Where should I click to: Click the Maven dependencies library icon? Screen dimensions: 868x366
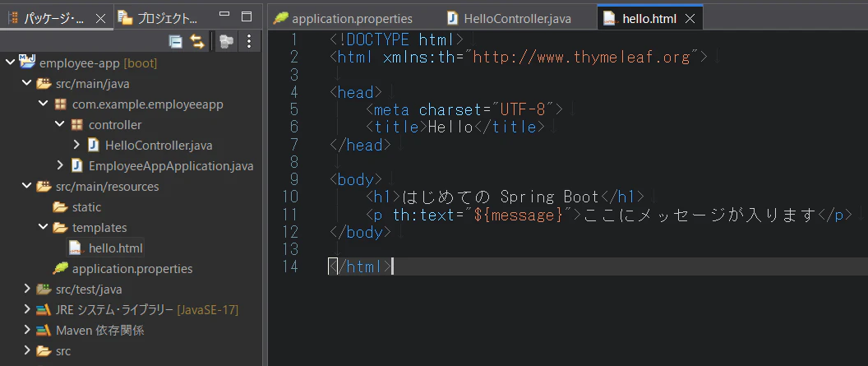tap(44, 331)
